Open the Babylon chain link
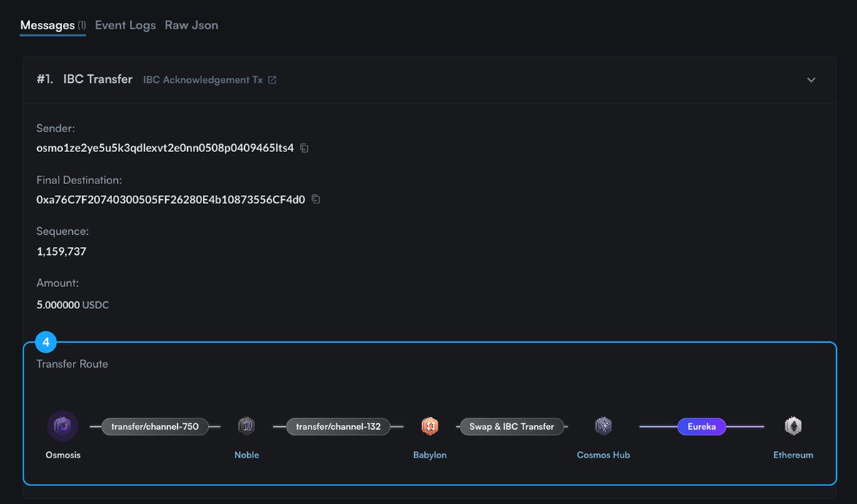Image resolution: width=857 pixels, height=504 pixels. pyautogui.click(x=430, y=455)
